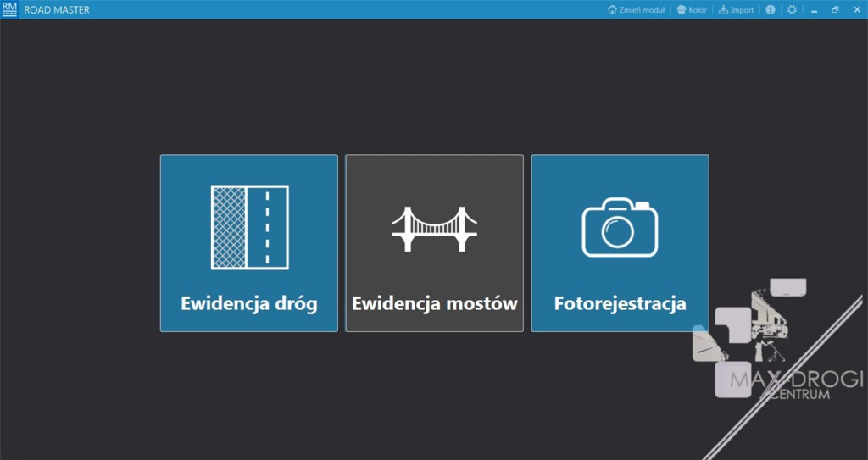Click the Import button in title bar

pyautogui.click(x=737, y=10)
